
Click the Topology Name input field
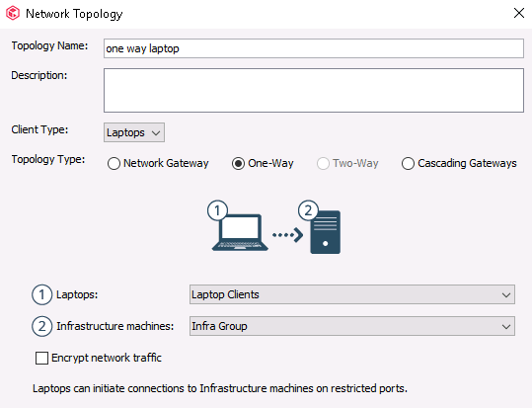pos(314,48)
